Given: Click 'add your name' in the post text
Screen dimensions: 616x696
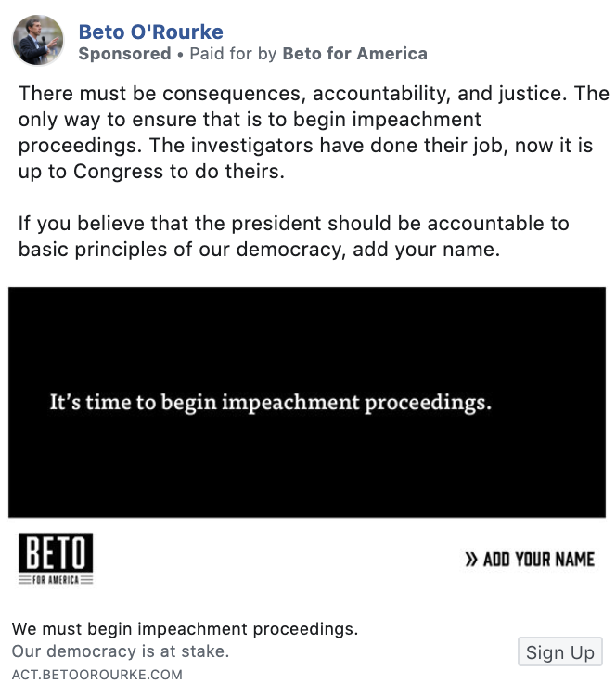Looking at the screenshot, I should pyautogui.click(x=427, y=250).
